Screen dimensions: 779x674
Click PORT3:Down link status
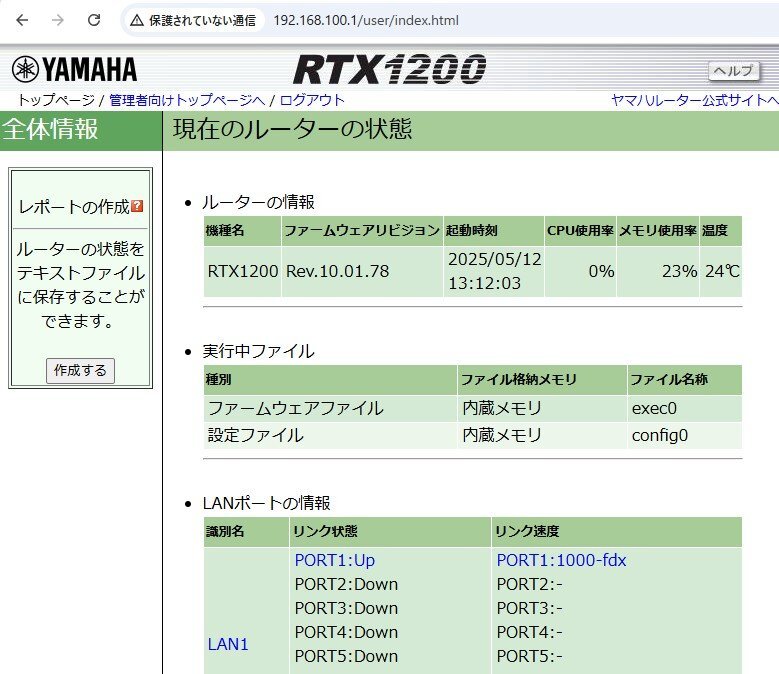346,608
